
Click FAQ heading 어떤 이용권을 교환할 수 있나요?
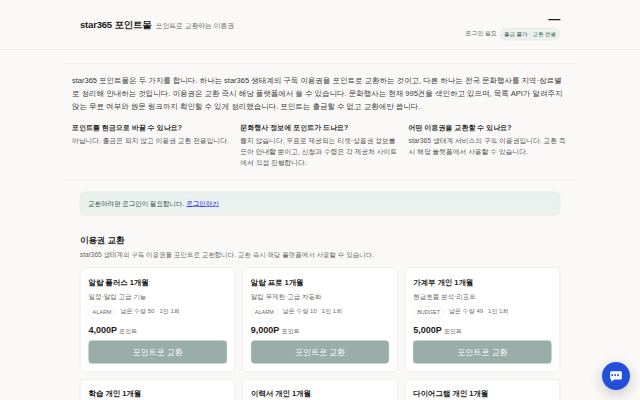[x=460, y=128]
